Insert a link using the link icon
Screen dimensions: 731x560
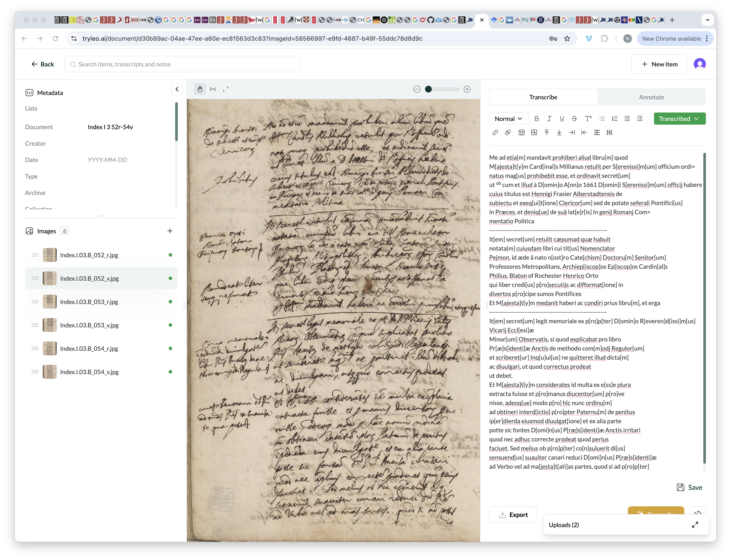(495, 133)
